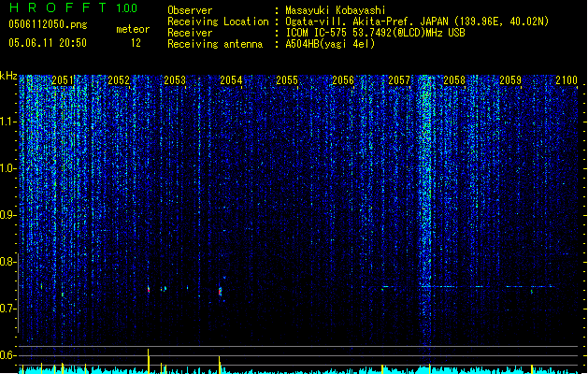Click the 1.1 kHz frequency label
Image resolution: width=588 pixels, height=374 pixels.
coord(8,122)
